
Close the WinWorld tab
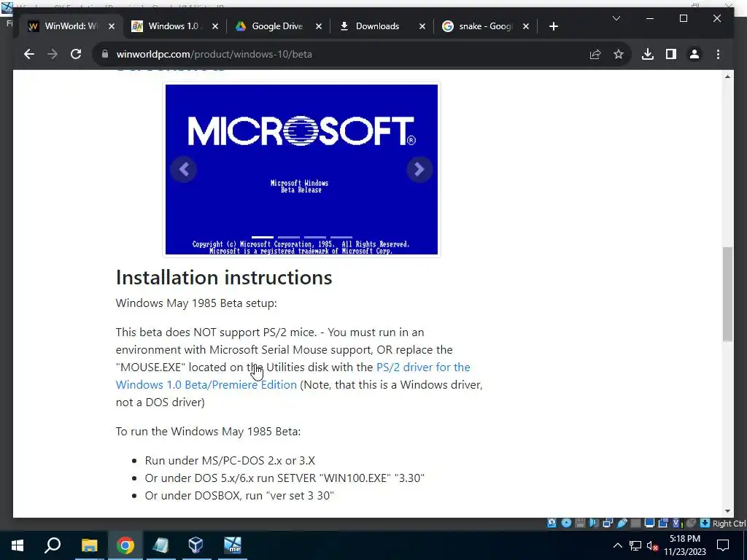pyautogui.click(x=112, y=26)
